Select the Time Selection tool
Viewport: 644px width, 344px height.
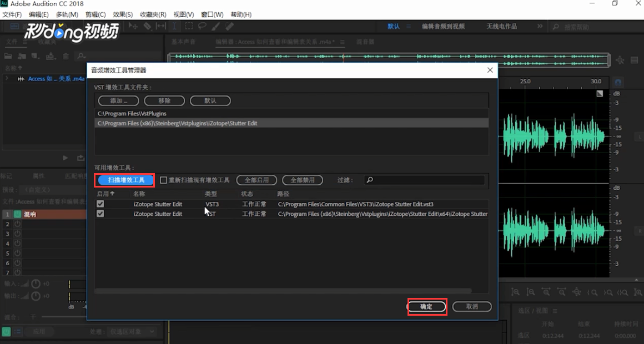click(174, 26)
